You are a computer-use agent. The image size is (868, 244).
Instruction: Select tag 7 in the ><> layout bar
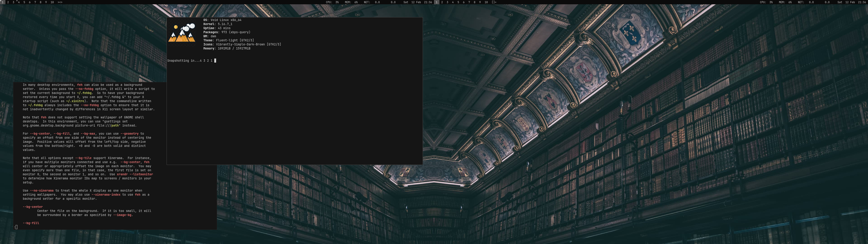click(x=35, y=2)
